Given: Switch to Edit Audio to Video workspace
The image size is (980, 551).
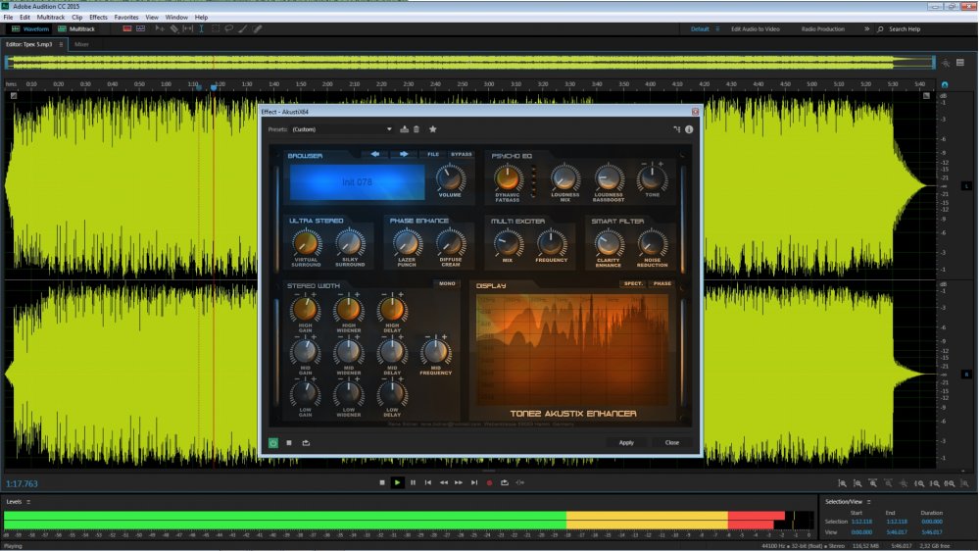Looking at the screenshot, I should (x=755, y=28).
